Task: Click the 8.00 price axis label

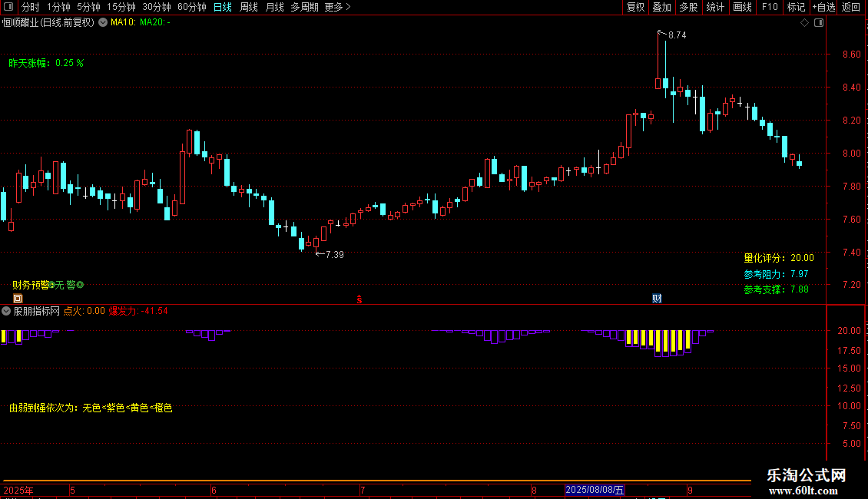Action: tap(851, 154)
